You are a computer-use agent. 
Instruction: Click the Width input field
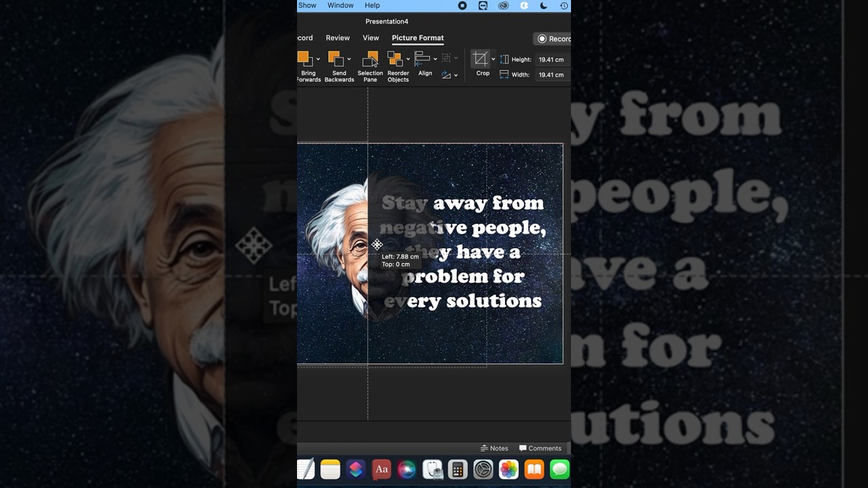(551, 75)
